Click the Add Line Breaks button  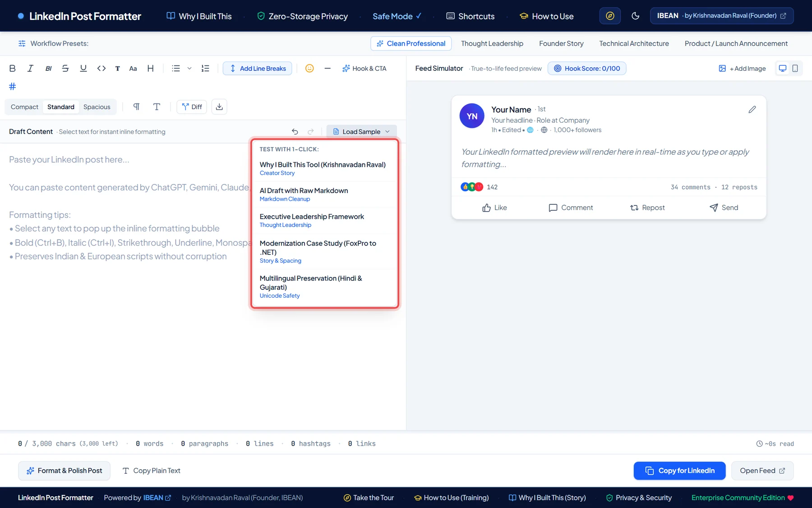coord(258,69)
